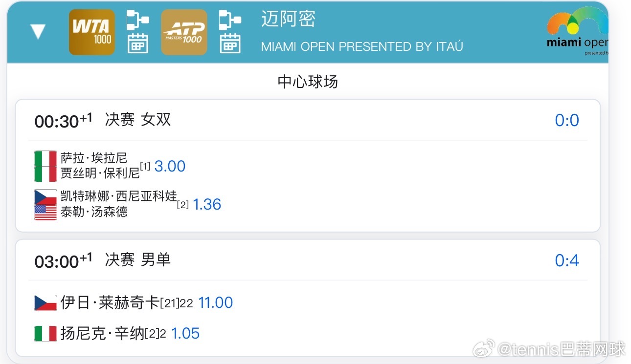The image size is (631, 364).
Task: Open the 0:4 head-to-head score
Action: coord(567,260)
